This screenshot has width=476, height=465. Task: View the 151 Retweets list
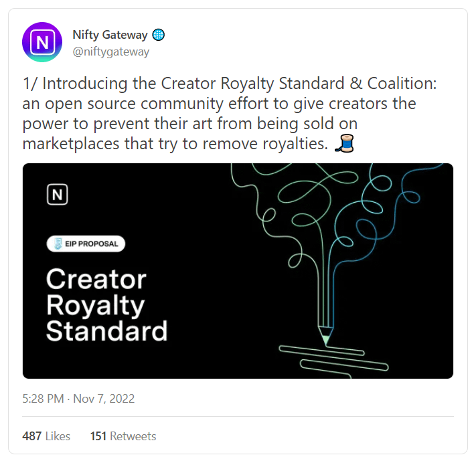(x=123, y=436)
